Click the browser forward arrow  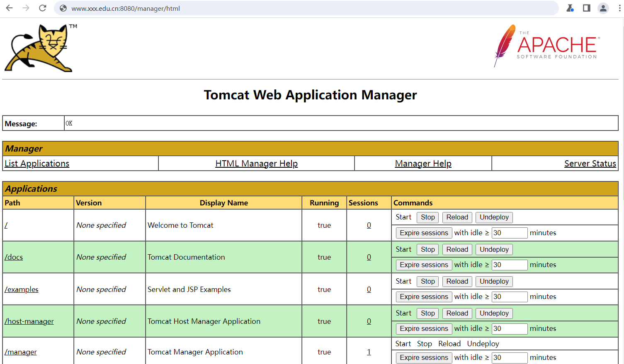pos(26,8)
